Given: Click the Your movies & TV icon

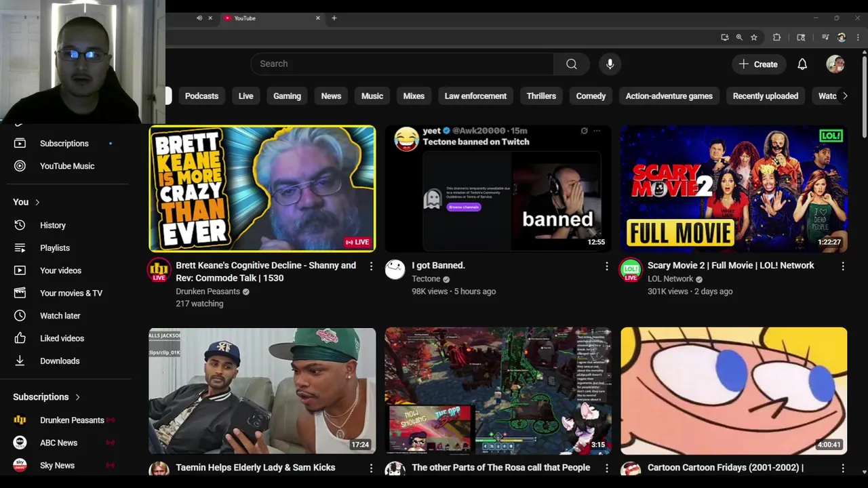Looking at the screenshot, I should click(x=20, y=293).
